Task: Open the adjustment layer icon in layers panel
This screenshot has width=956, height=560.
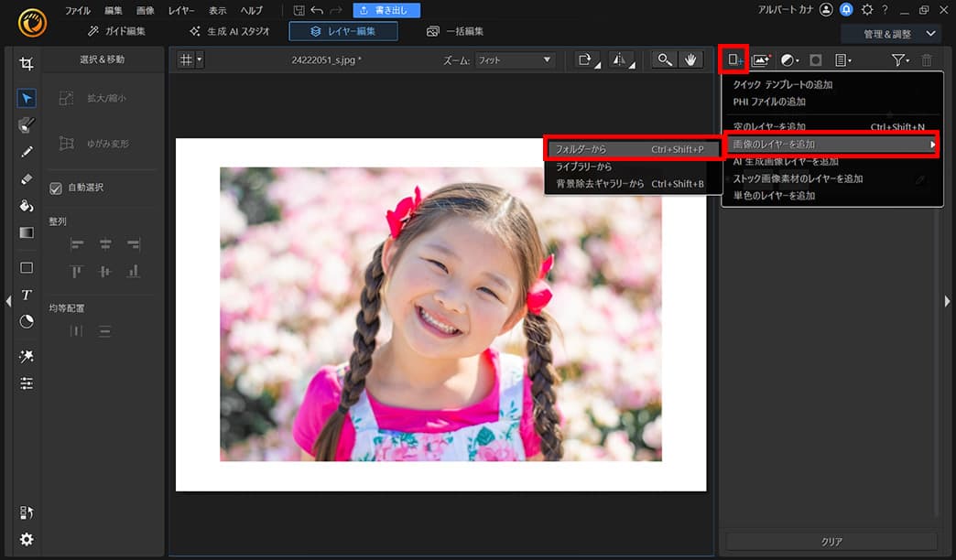Action: 789,60
